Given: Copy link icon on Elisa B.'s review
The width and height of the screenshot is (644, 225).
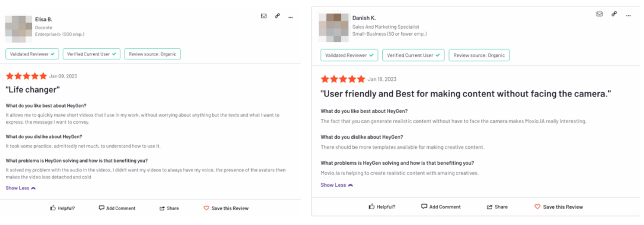Looking at the screenshot, I should click(x=277, y=16).
